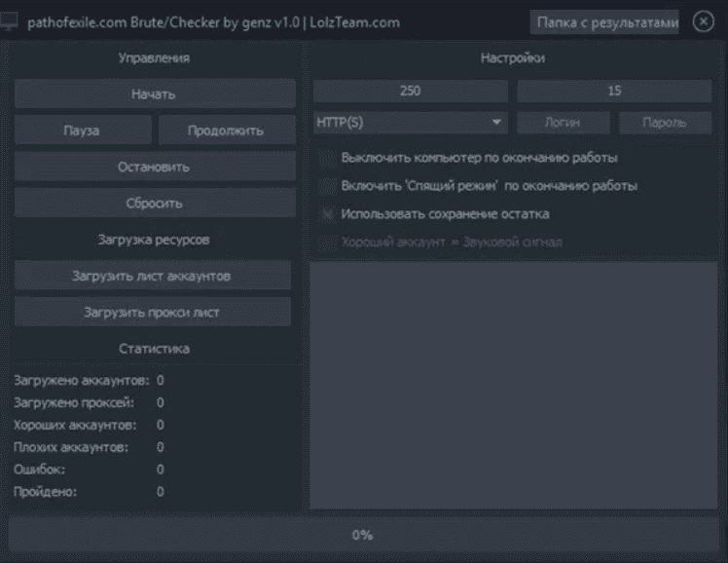728x563 pixels.
Task: Click the 'Сбросить' button
Action: click(155, 203)
